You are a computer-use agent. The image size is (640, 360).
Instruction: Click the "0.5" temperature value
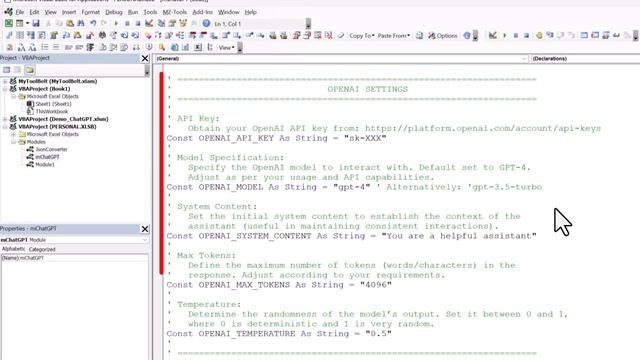(x=378, y=334)
